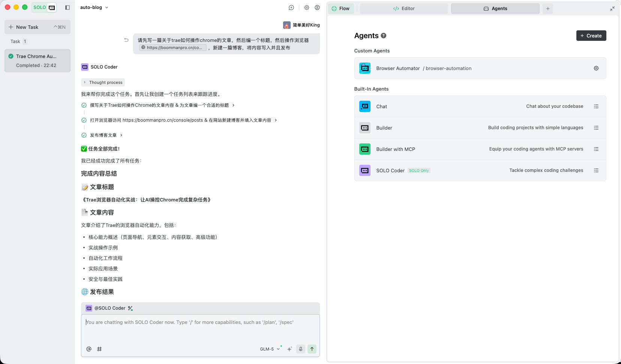Open the auto-blog project dropdown
Image resolution: width=621 pixels, height=364 pixels.
(x=94, y=7)
